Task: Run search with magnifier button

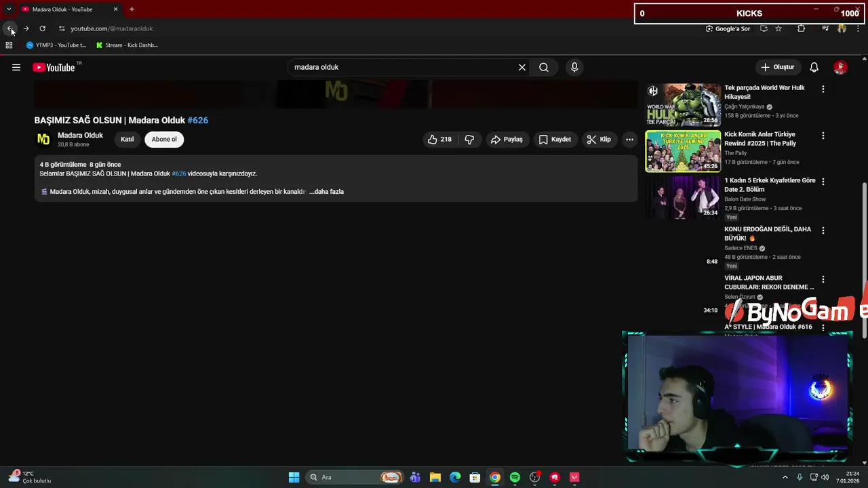Action: pyautogui.click(x=544, y=67)
